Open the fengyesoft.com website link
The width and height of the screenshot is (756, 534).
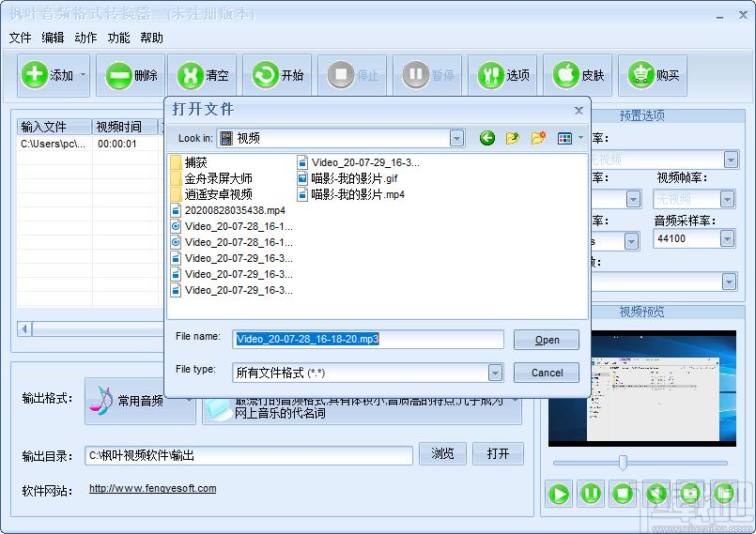tap(152, 488)
